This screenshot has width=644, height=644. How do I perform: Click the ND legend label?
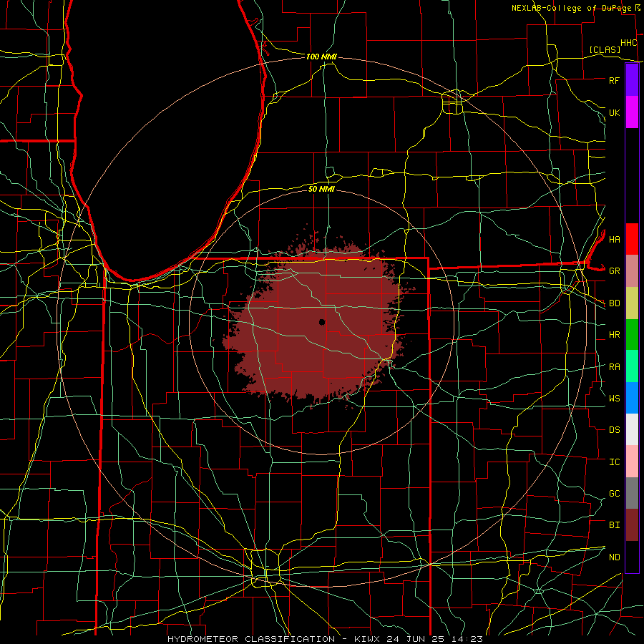[x=614, y=557]
